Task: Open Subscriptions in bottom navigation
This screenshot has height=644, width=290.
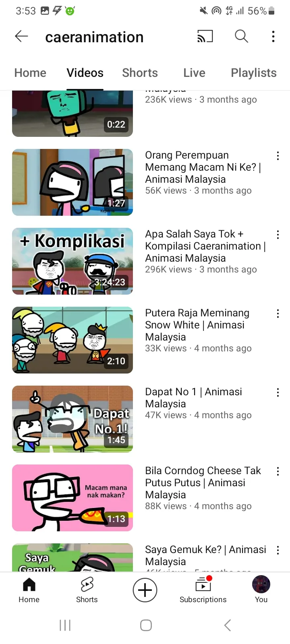Action: [x=203, y=590]
